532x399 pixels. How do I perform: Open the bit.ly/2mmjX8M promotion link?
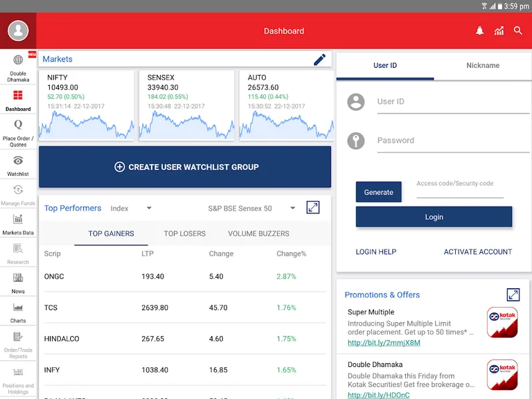pyautogui.click(x=384, y=343)
